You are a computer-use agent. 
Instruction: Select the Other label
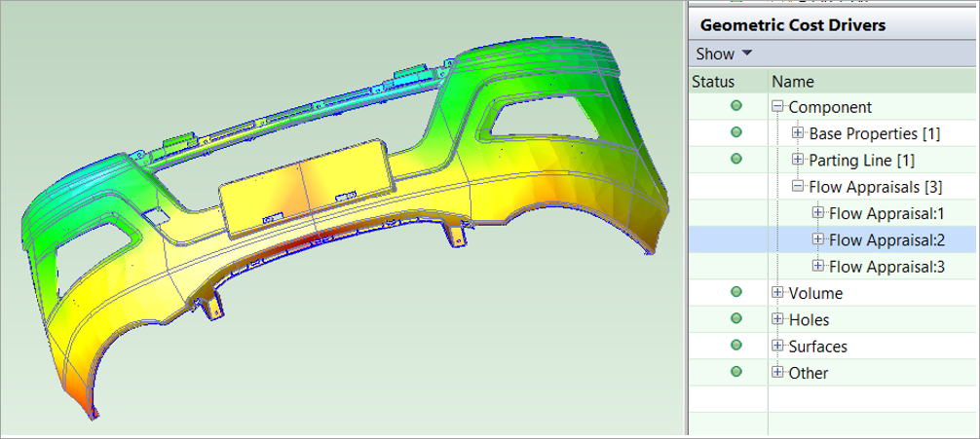click(x=809, y=373)
